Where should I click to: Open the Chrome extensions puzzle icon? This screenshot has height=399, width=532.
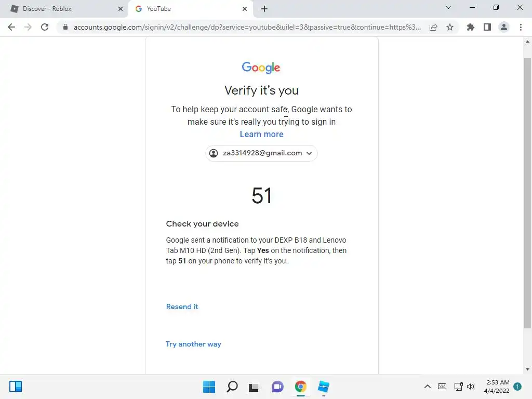470,27
